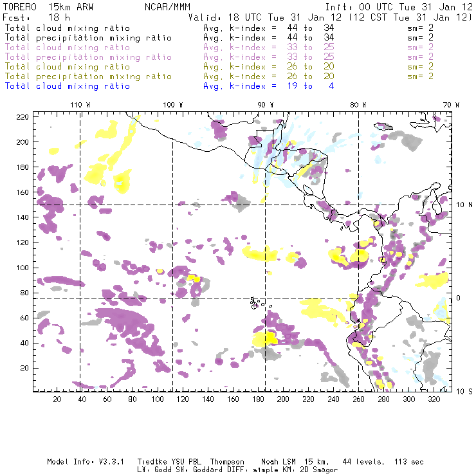This screenshot has height=476, width=476.
Task: Click the "113 sec" footer text
Action: click(409, 462)
